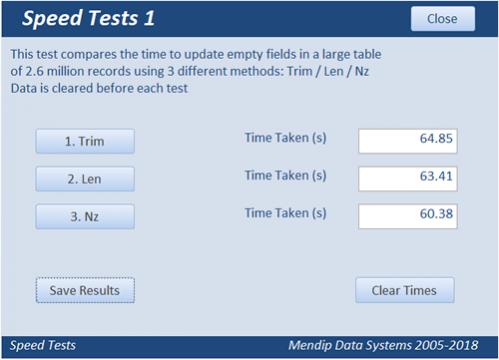
Task: Click the description line starting "This test compares"
Action: [196, 54]
